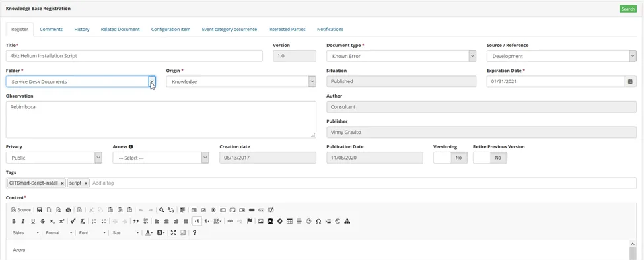
Task: Apply Superscript formatting
Action: point(61,221)
